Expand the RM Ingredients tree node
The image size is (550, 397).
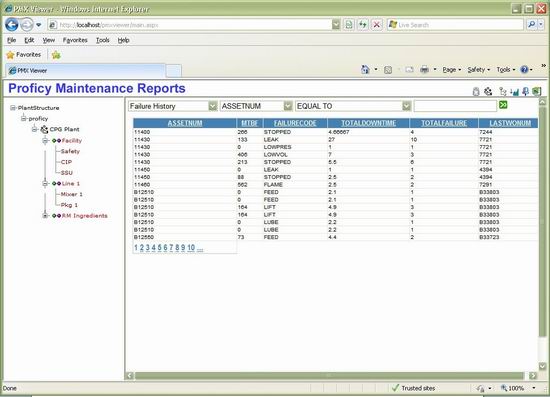tap(45, 216)
